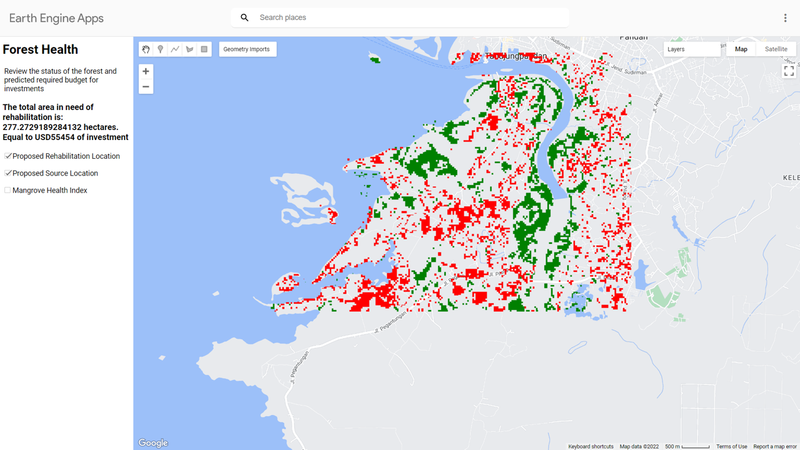Viewport: 800px width, 450px height.
Task: Uncheck Proposed Source Location layer
Action: coord(8,173)
